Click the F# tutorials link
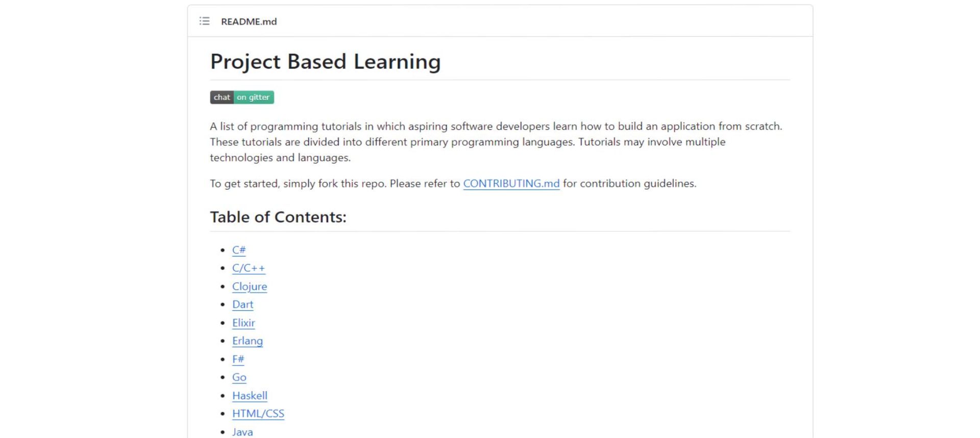980x438 pixels. click(238, 359)
